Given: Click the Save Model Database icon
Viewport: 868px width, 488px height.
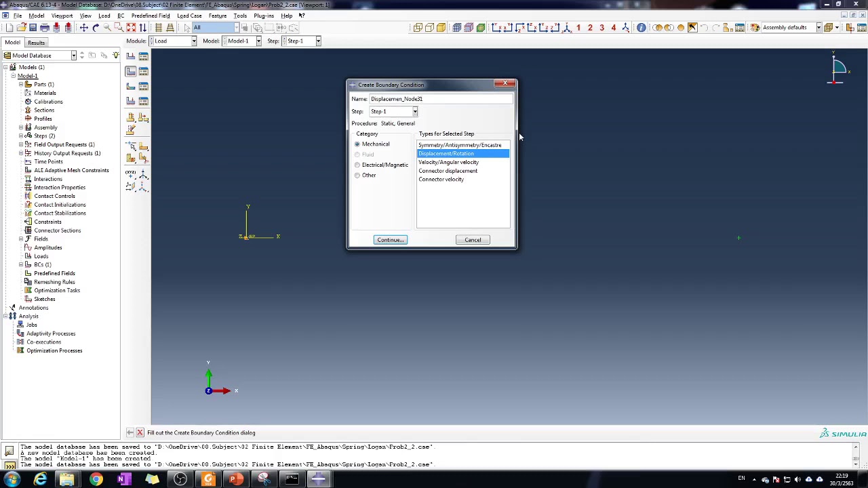Looking at the screenshot, I should tap(33, 28).
